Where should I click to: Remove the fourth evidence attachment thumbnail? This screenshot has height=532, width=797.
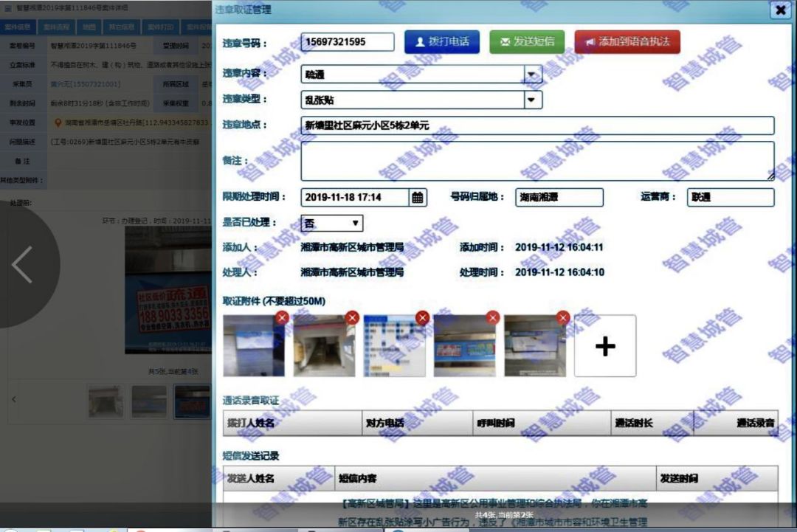[492, 318]
